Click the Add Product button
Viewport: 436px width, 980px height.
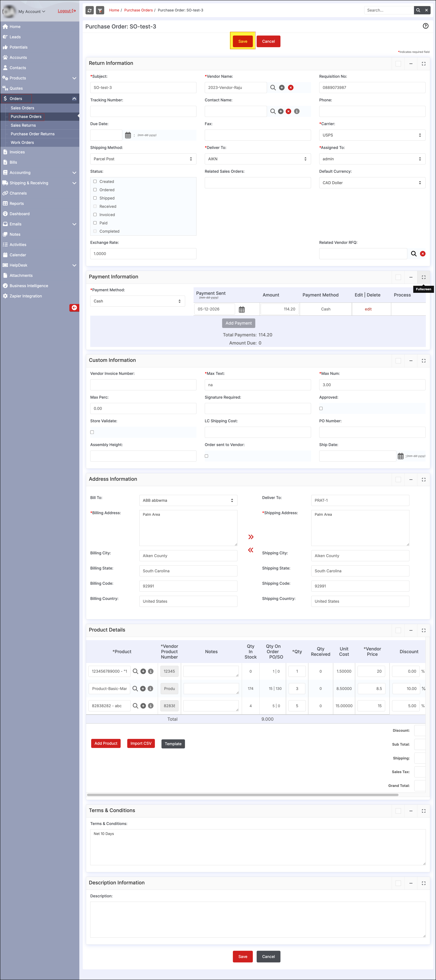coord(106,743)
